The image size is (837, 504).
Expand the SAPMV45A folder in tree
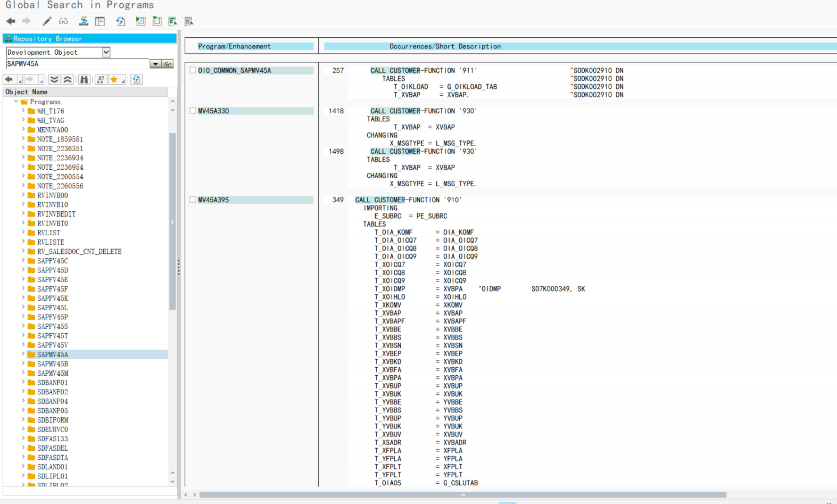(23, 354)
